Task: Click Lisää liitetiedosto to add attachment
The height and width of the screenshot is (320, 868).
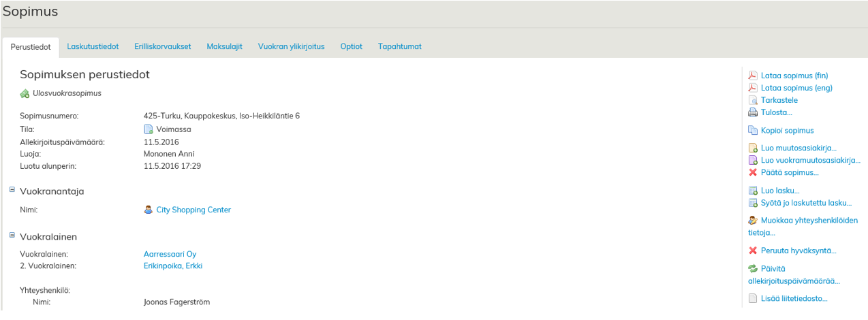Action: (794, 298)
